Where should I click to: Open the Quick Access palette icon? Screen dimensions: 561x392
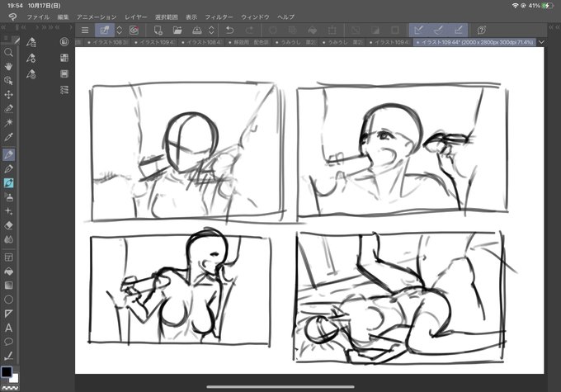tap(64, 42)
